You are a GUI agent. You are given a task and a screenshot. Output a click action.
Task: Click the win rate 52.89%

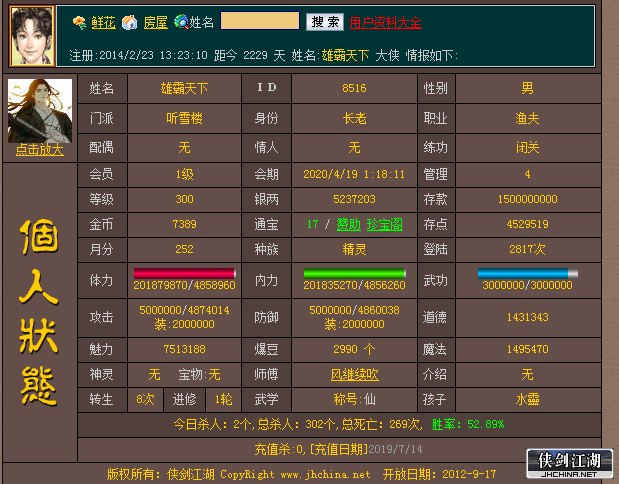click(486, 424)
